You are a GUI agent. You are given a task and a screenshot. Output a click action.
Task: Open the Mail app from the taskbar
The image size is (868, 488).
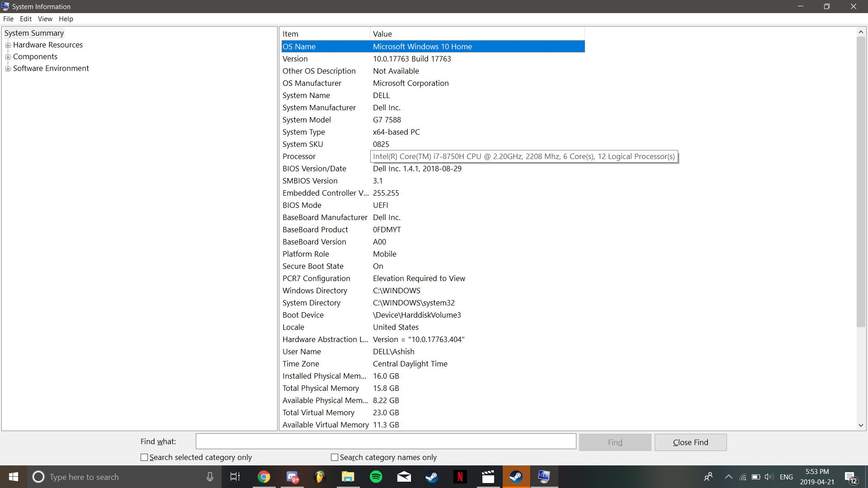tap(404, 477)
